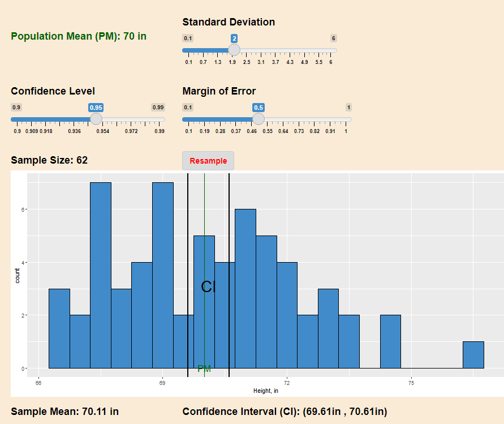Click the 0.95 Confidence Level value badge
This screenshot has width=504, height=424.
click(x=96, y=107)
